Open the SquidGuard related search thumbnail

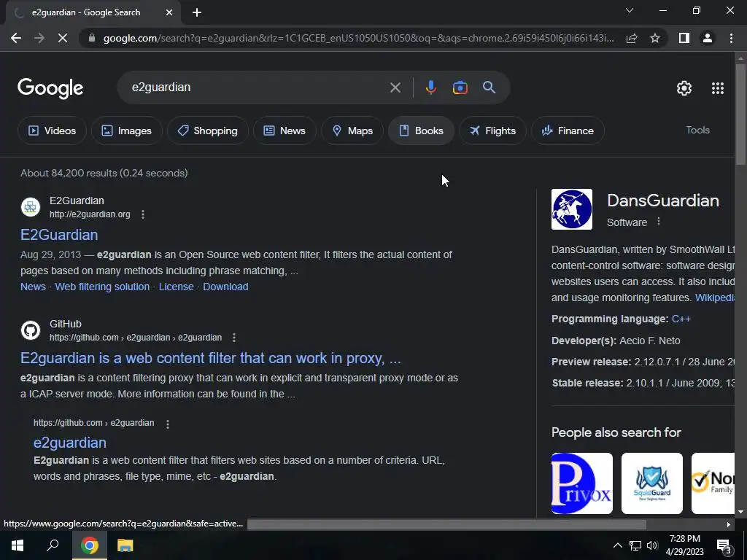pyautogui.click(x=651, y=483)
